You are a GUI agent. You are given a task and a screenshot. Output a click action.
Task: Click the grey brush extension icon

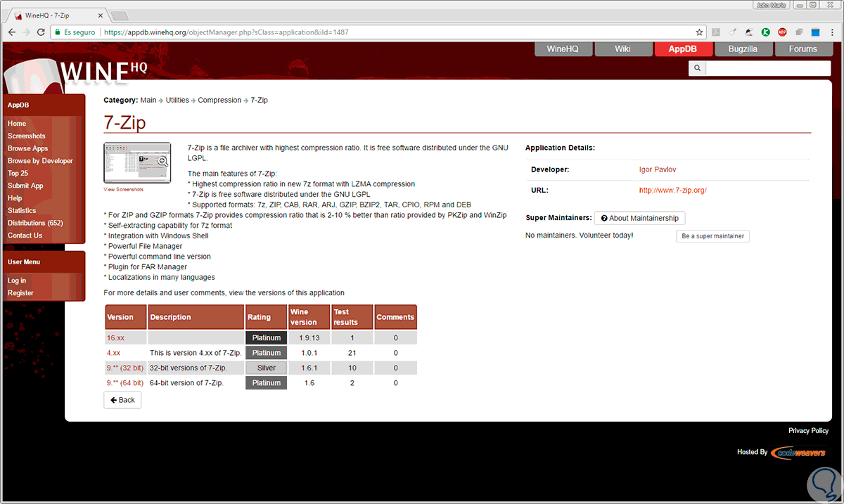[x=733, y=32]
